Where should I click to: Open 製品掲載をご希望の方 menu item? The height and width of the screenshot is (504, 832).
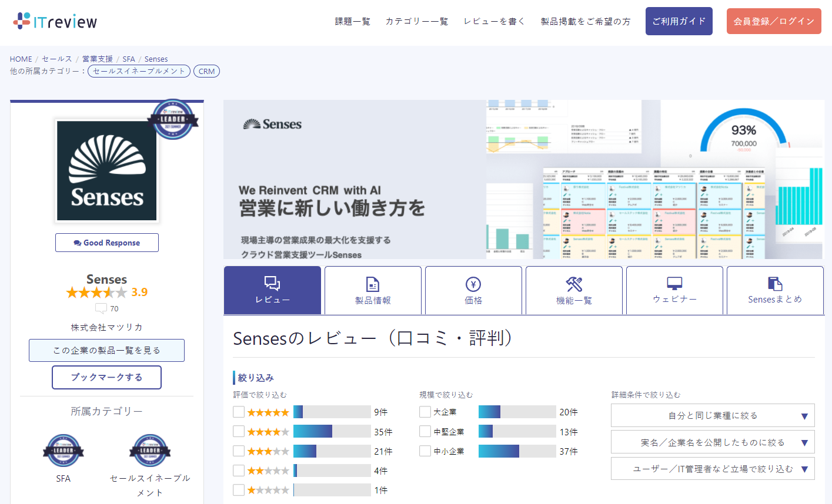tap(586, 21)
